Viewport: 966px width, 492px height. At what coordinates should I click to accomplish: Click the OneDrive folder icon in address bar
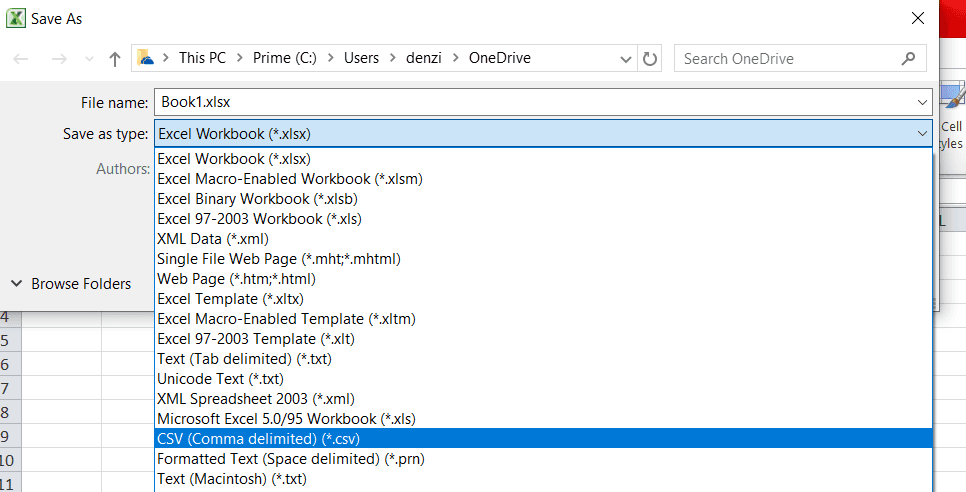[145, 58]
